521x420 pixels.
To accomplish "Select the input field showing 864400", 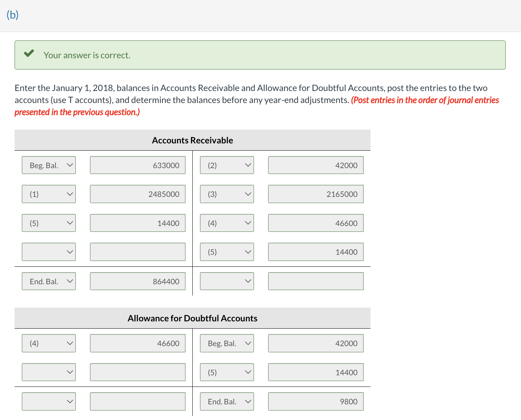I will coord(137,281).
